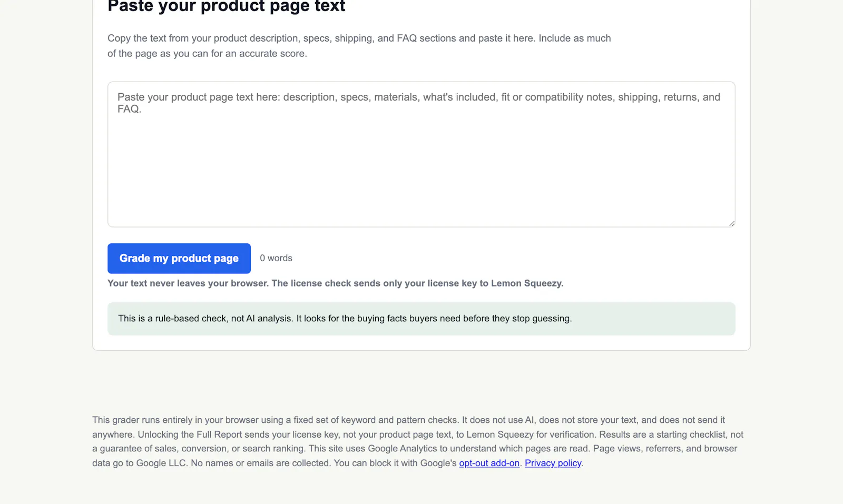Image resolution: width=843 pixels, height=504 pixels.
Task: Open the opt-out add-on link
Action: (489, 463)
